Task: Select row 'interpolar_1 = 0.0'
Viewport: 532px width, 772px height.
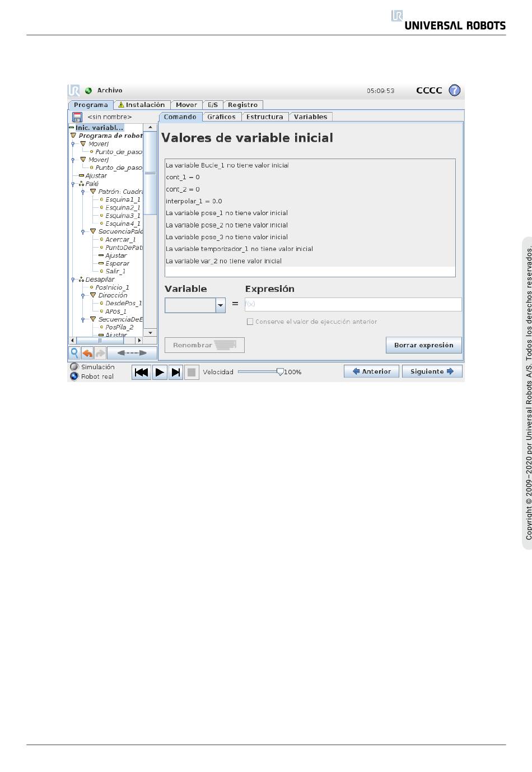Action: tap(310, 201)
